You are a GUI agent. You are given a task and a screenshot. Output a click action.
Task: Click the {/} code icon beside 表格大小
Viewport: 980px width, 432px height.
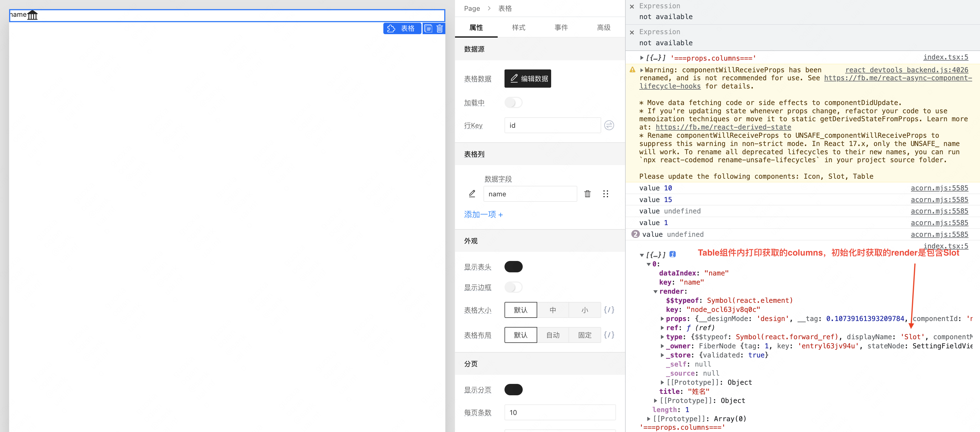[609, 310]
